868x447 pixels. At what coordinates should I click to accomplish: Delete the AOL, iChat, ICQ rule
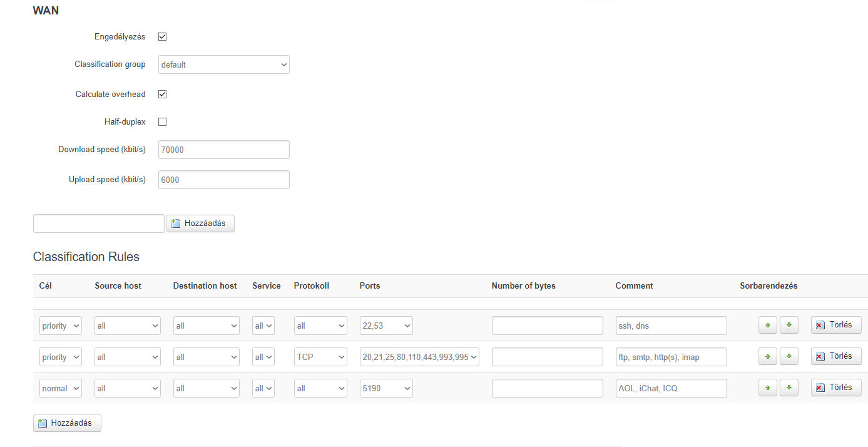pyautogui.click(x=836, y=388)
